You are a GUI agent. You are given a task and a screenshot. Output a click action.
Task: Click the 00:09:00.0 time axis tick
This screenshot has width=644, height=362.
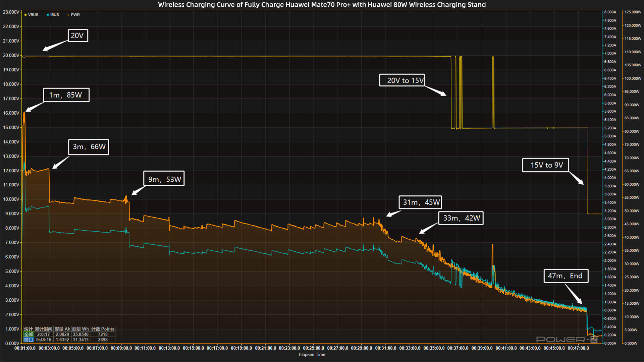point(121,348)
